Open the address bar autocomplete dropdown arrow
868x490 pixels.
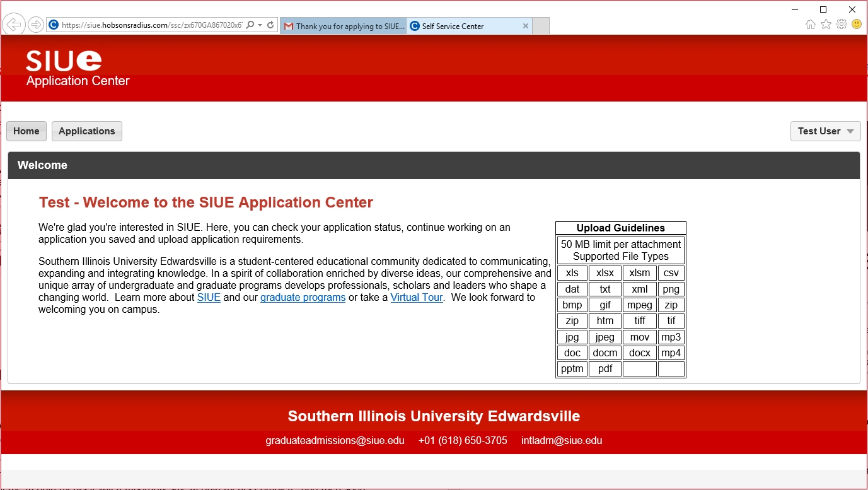[260, 25]
